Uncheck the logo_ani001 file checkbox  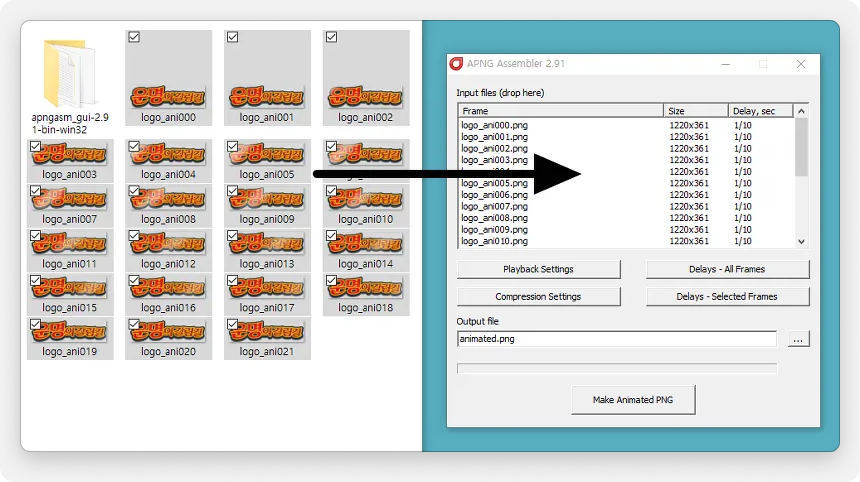[x=233, y=37]
